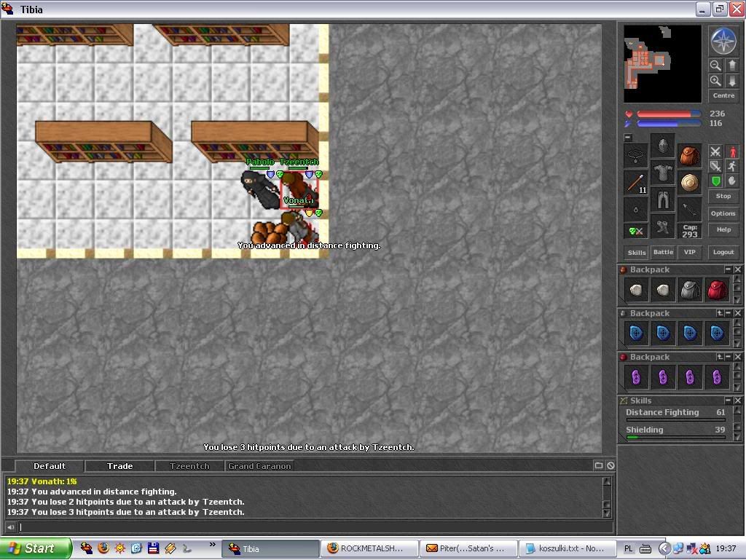
Task: Minimize the purple runes Backpack panel
Action: coord(728,357)
